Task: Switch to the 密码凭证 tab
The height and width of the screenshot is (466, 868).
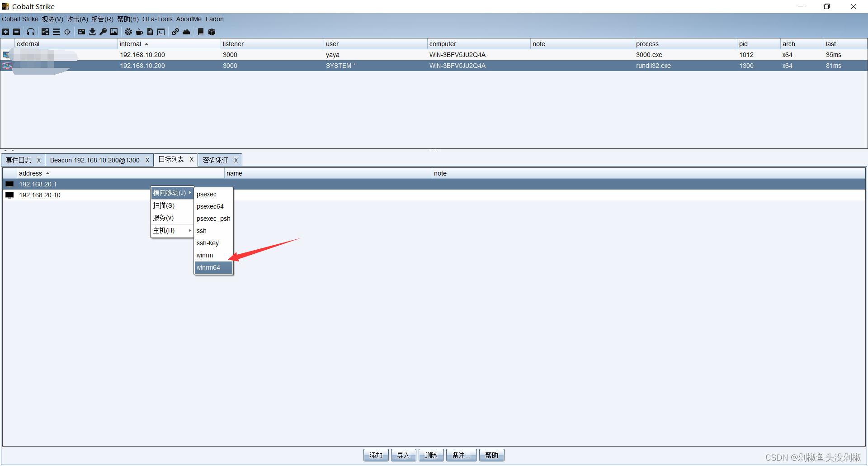Action: click(x=215, y=160)
